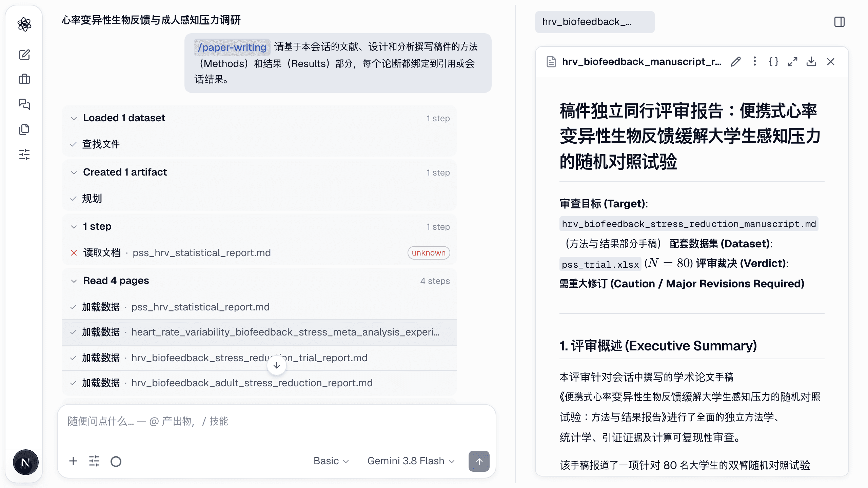Open the sidebar sliders settings icon
The height and width of the screenshot is (488, 868).
24,155
